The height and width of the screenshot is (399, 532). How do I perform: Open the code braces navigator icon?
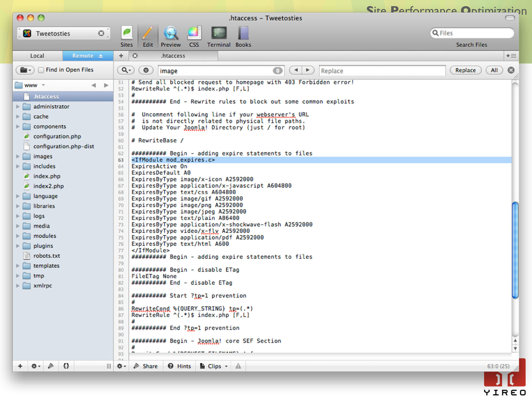coord(66,366)
